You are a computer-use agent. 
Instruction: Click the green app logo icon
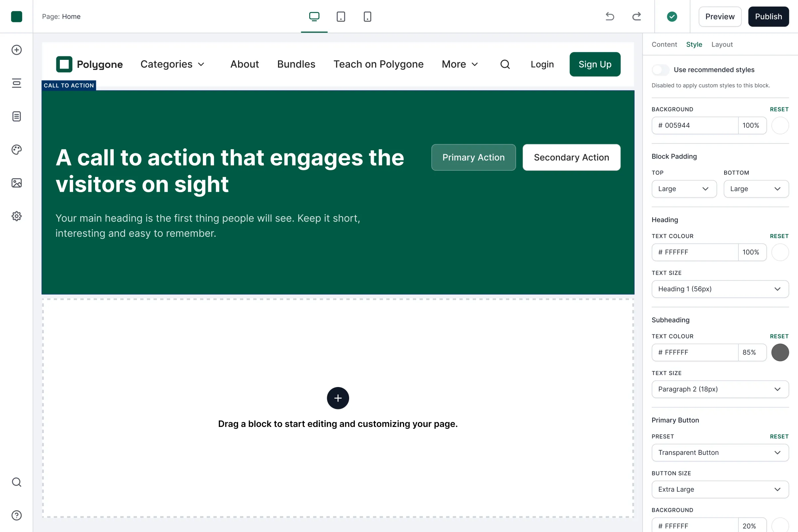click(x=16, y=16)
